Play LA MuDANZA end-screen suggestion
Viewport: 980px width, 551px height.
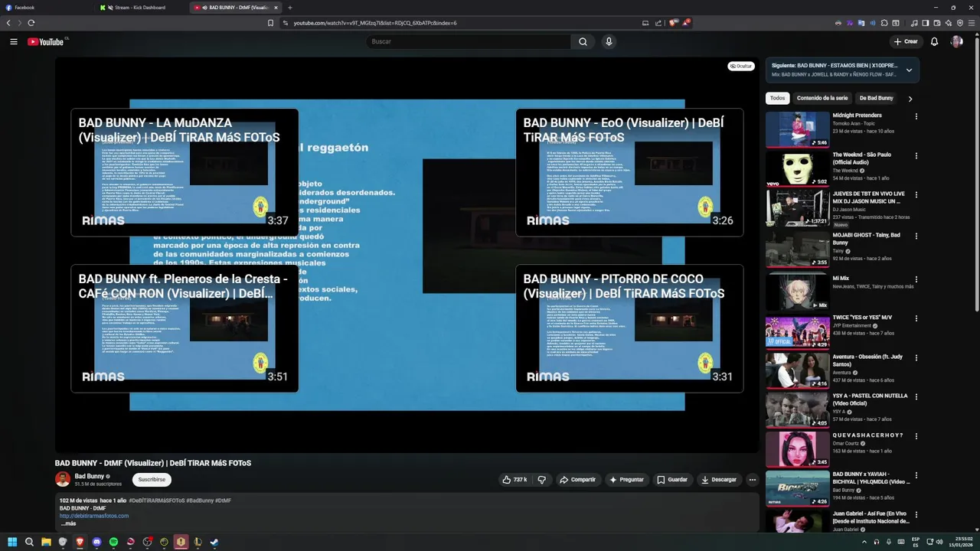click(x=185, y=172)
